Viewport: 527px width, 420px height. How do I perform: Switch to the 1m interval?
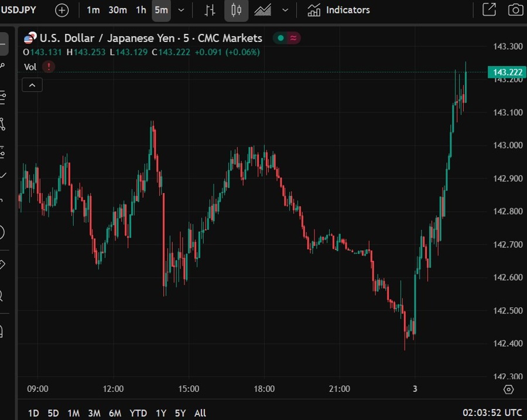[x=93, y=10]
